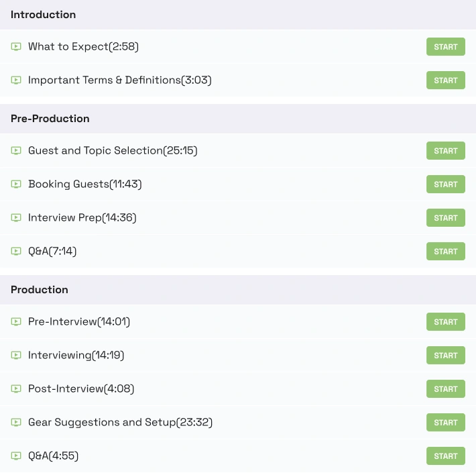Select the Introduction section header
Image resolution: width=476 pixels, height=473 pixels.
(43, 15)
